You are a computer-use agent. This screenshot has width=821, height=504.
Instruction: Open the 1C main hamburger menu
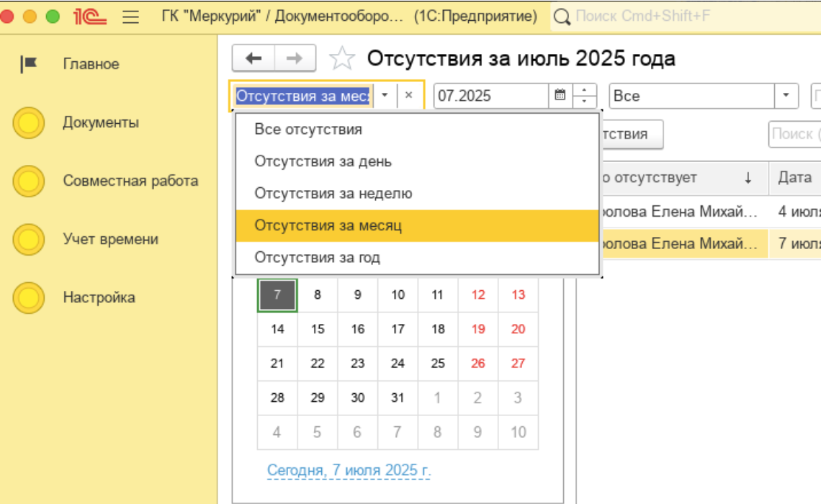pos(130,17)
